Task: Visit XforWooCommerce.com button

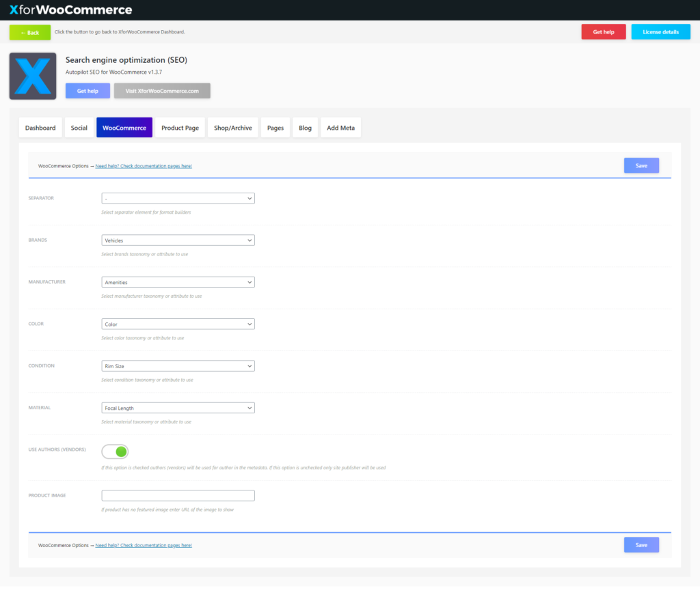Action: coord(162,91)
